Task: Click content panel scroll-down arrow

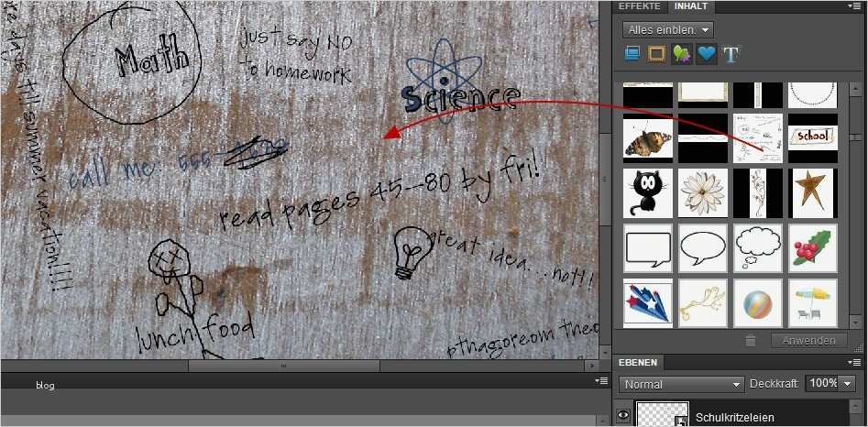Action: point(854,323)
